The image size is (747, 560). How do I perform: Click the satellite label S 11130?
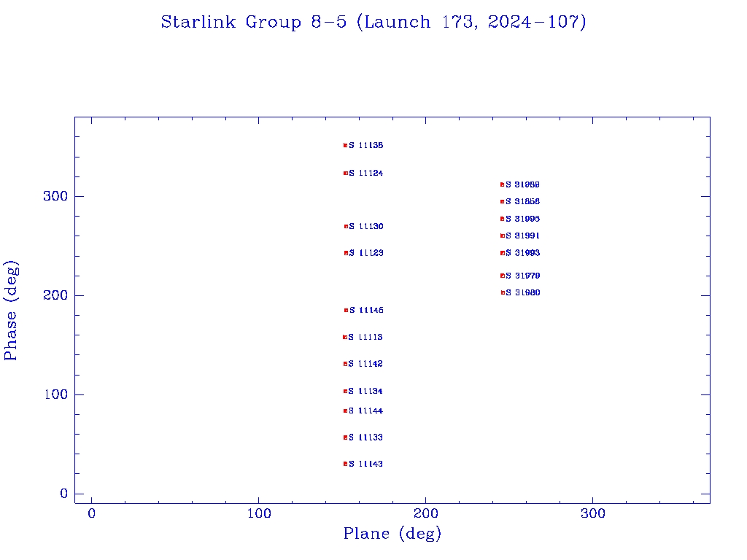coord(366,227)
